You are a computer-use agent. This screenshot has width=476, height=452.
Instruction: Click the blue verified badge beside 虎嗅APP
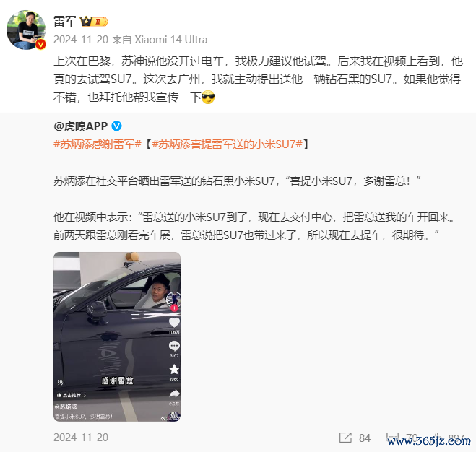click(x=116, y=126)
